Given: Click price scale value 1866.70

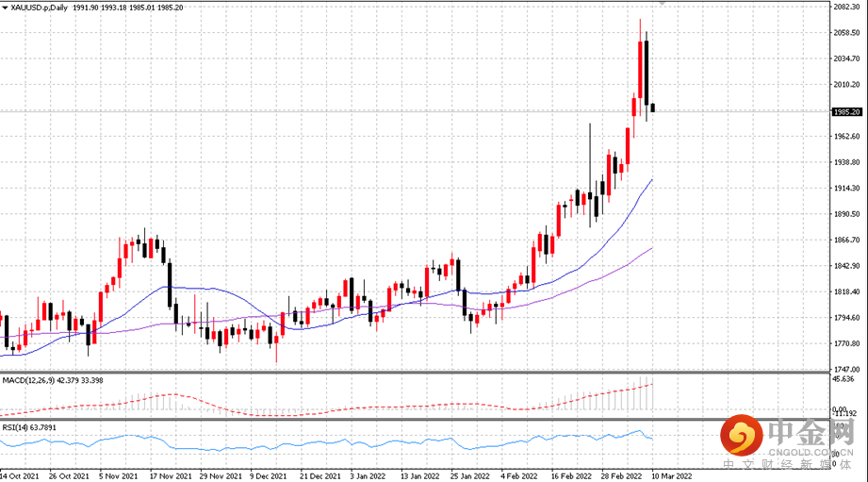Looking at the screenshot, I should (846, 240).
